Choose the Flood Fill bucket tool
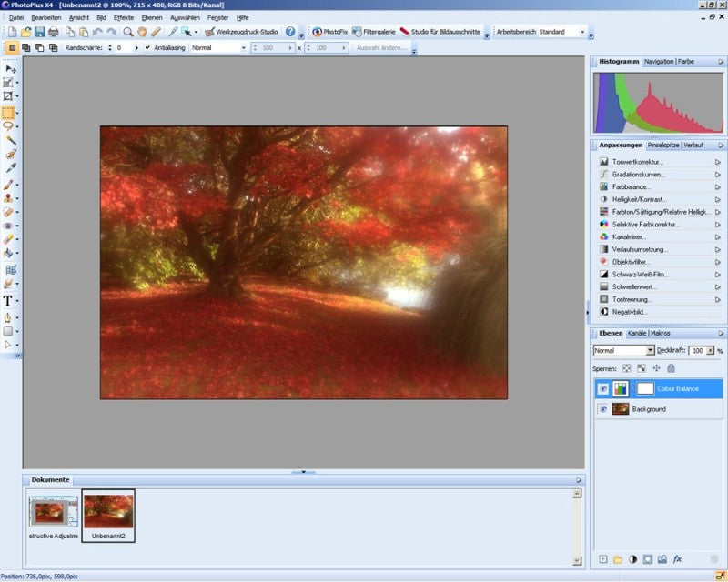 coord(8,253)
